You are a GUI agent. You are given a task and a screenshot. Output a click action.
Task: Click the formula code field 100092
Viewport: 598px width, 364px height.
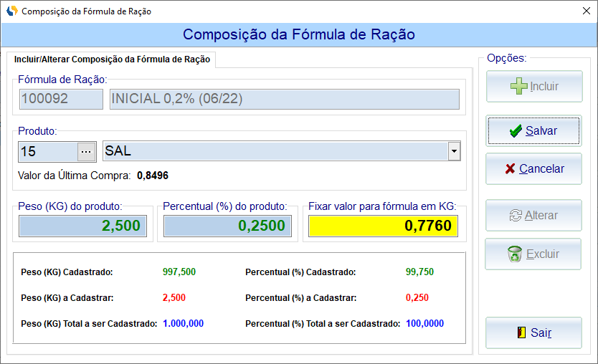click(62, 99)
